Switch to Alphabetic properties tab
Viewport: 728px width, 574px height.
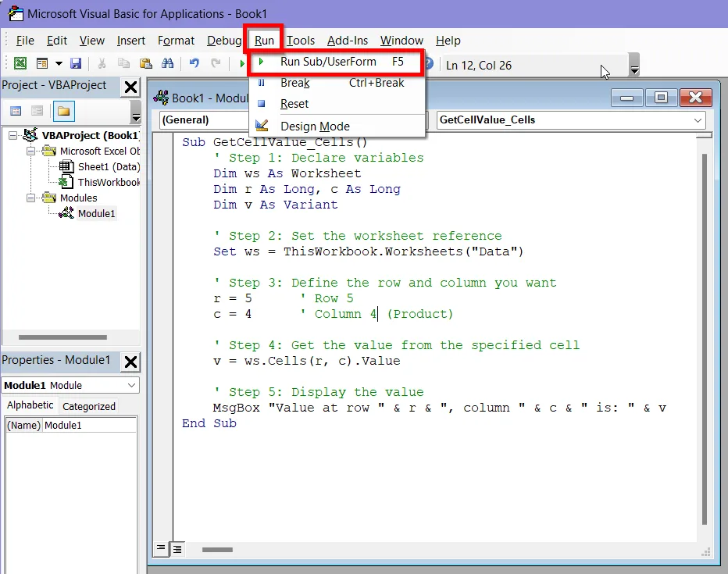(x=30, y=405)
